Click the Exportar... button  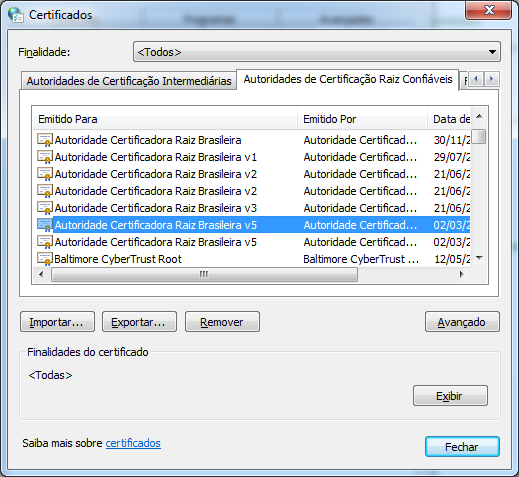coord(139,322)
